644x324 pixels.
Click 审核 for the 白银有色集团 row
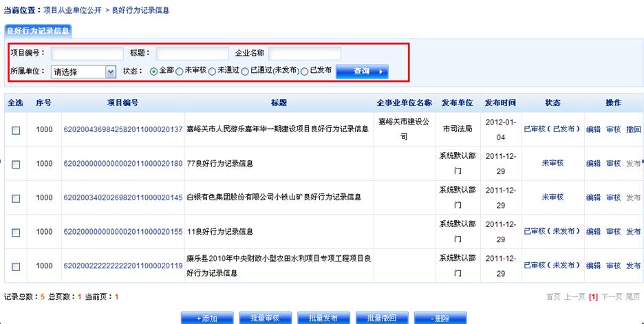pos(613,197)
